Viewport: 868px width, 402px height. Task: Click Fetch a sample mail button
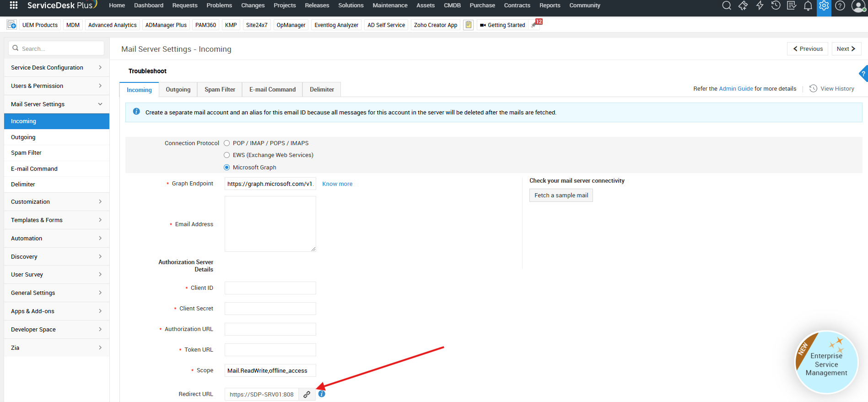click(561, 196)
